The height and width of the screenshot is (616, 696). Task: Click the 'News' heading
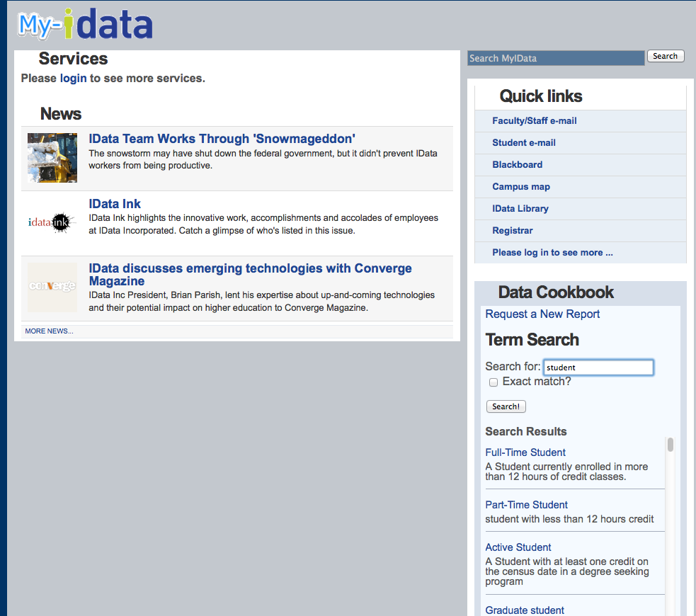(x=61, y=113)
